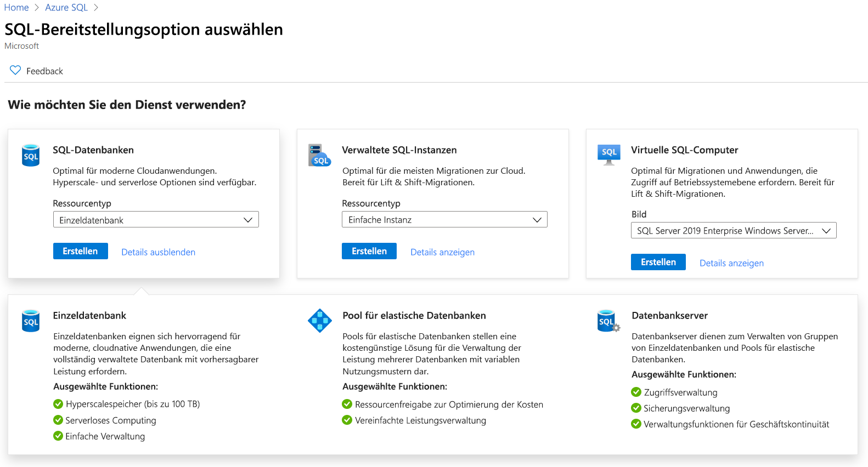The height and width of the screenshot is (467, 868).
Task: Click the Einzeldatenbank section heading
Action: 89,316
